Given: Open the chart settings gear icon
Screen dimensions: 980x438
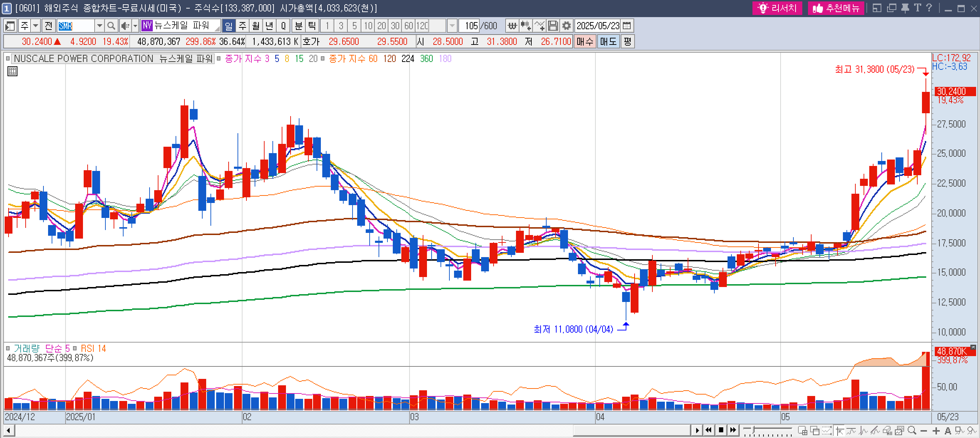Looking at the screenshot, I should tap(567, 26).
